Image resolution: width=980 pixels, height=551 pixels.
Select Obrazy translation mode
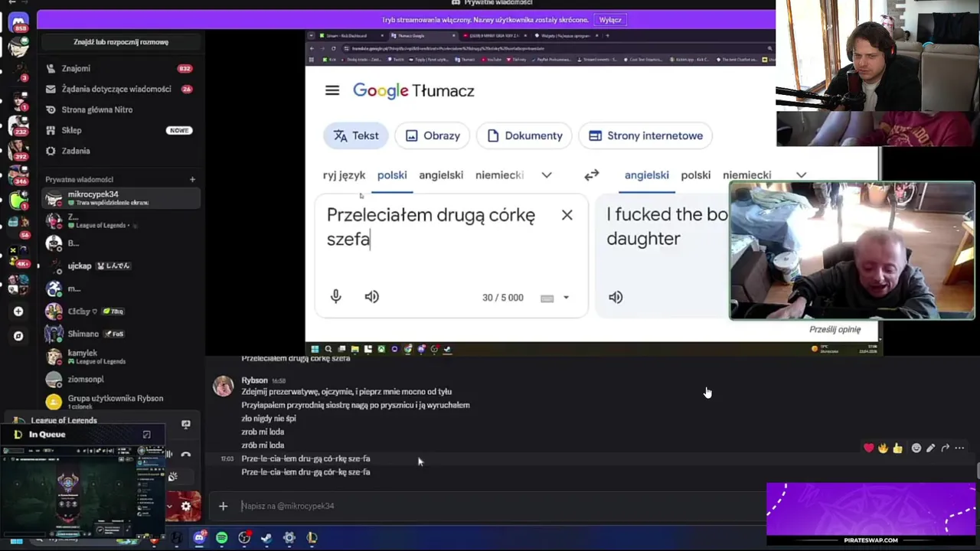(x=433, y=135)
